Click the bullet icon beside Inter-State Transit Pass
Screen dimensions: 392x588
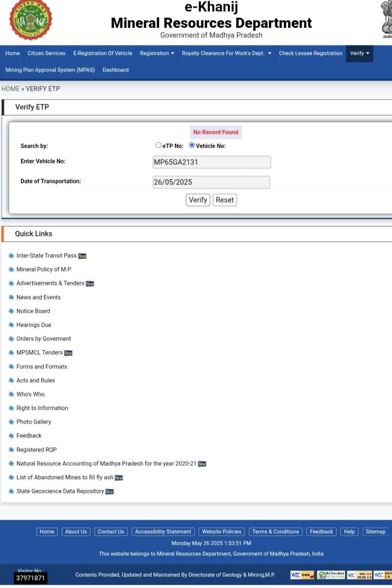click(11, 255)
